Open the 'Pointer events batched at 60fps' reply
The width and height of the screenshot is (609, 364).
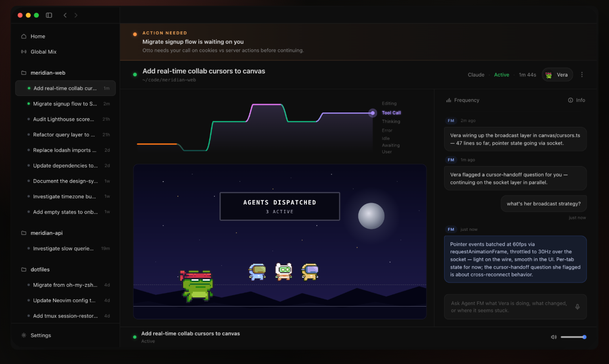coord(515,259)
